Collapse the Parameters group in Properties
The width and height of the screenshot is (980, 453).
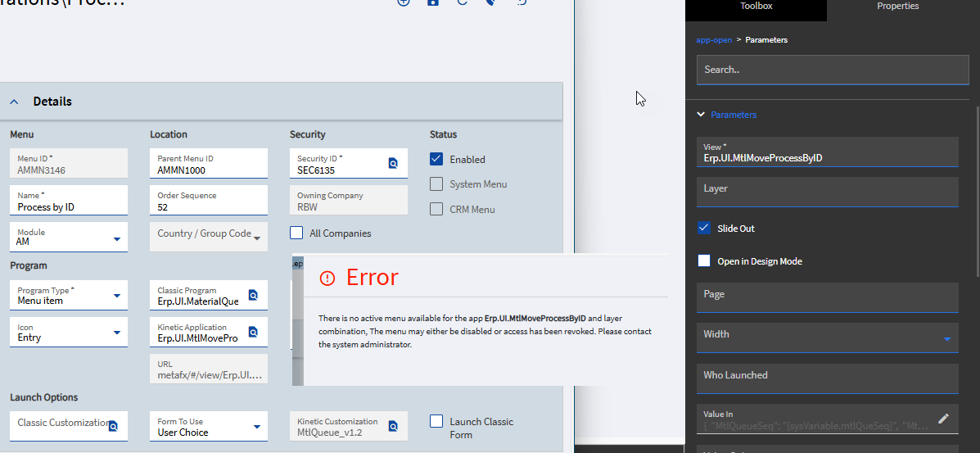point(702,115)
